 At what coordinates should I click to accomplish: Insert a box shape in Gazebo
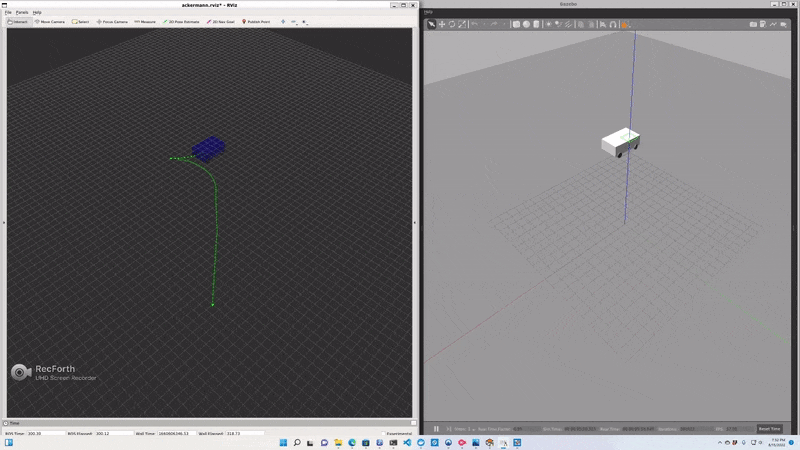516,24
